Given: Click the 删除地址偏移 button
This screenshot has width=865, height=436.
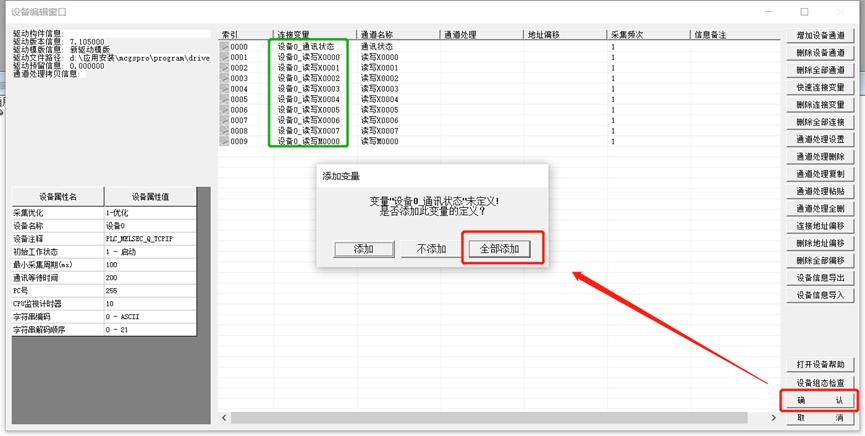Looking at the screenshot, I should point(820,243).
